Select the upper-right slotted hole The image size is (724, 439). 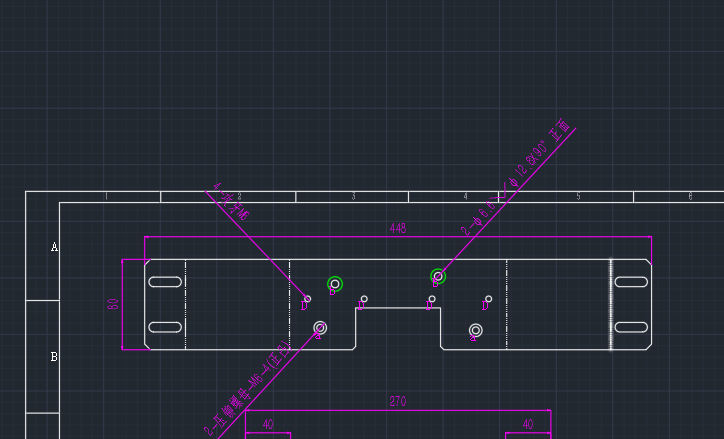click(x=631, y=282)
